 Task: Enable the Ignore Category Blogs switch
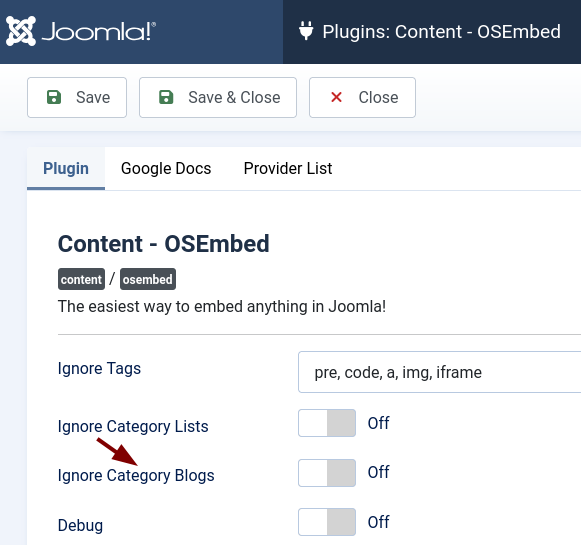tap(327, 473)
